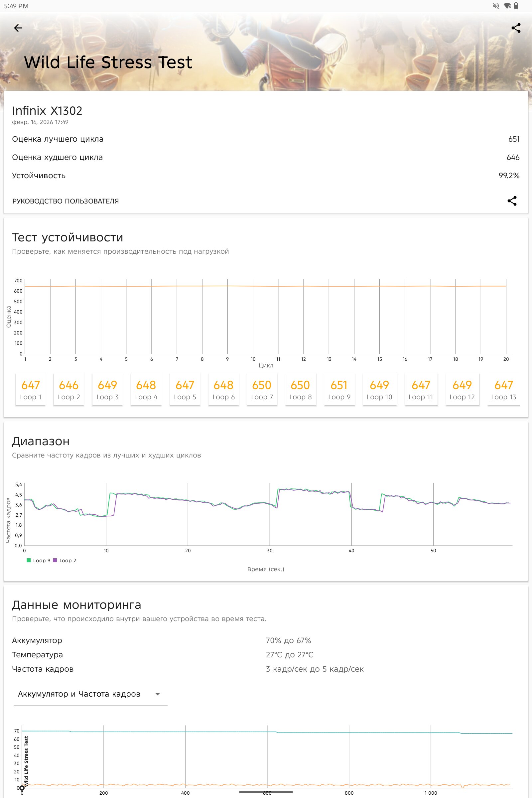Select the Loop 1 score card

pyautogui.click(x=31, y=389)
